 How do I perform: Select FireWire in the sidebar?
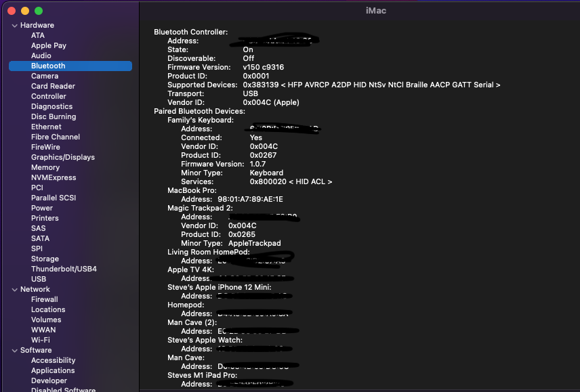click(x=45, y=147)
